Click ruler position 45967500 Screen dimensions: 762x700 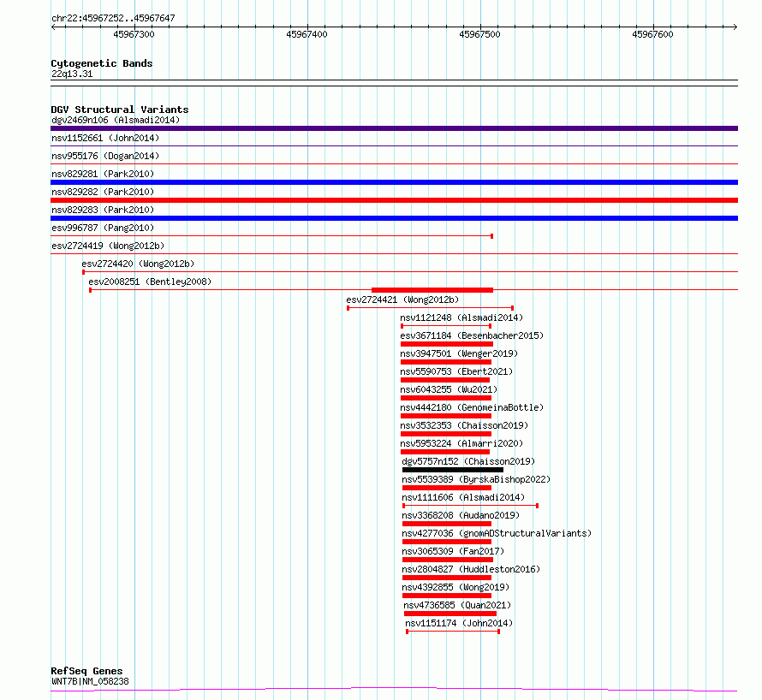coord(480,34)
